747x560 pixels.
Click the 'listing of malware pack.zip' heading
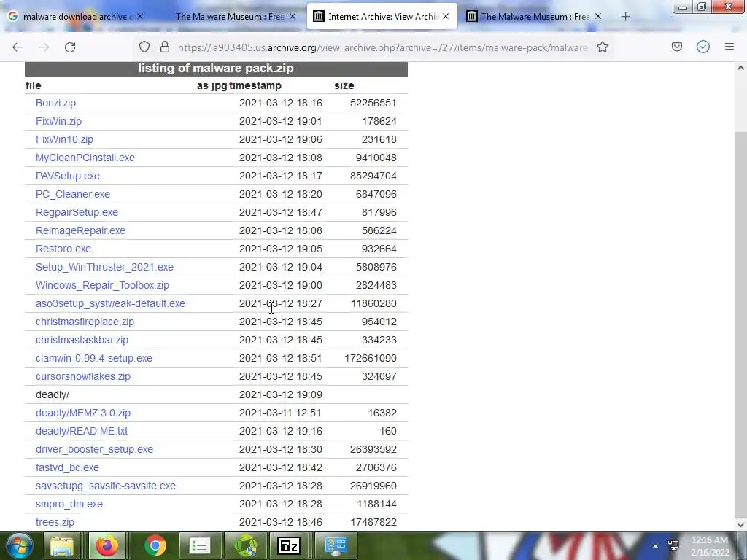coord(216,68)
